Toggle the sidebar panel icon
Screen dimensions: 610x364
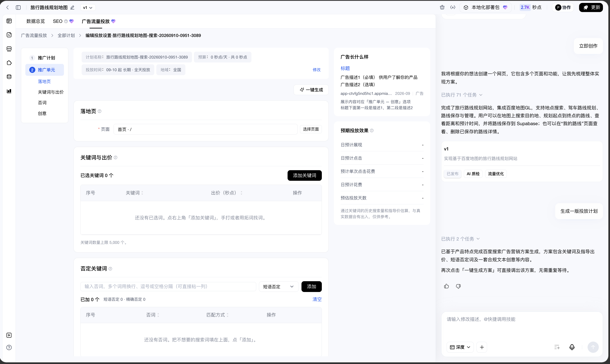18,8
